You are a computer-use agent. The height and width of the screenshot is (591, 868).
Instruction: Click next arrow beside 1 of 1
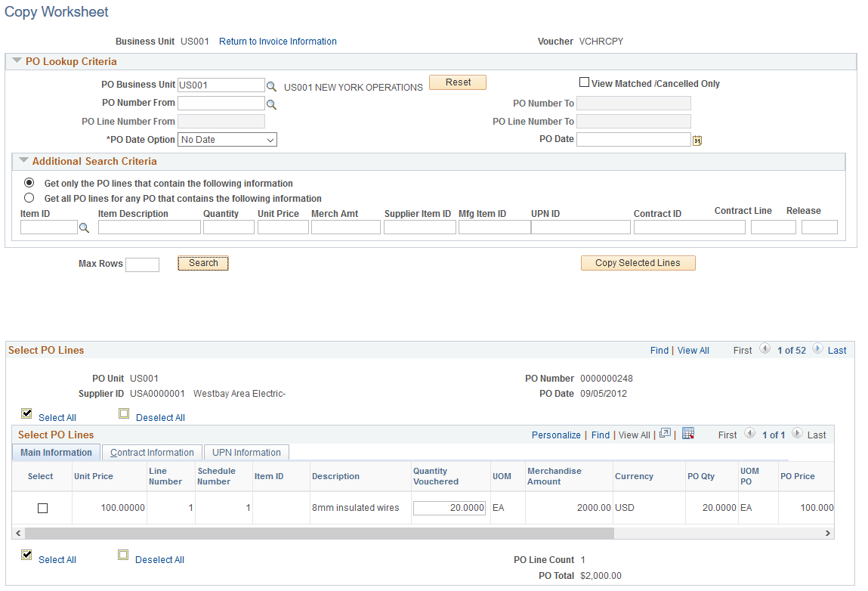(x=797, y=435)
